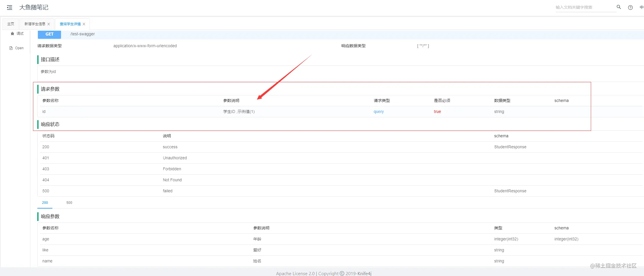
Task: Click the 参数为id description text
Action: click(x=48, y=72)
